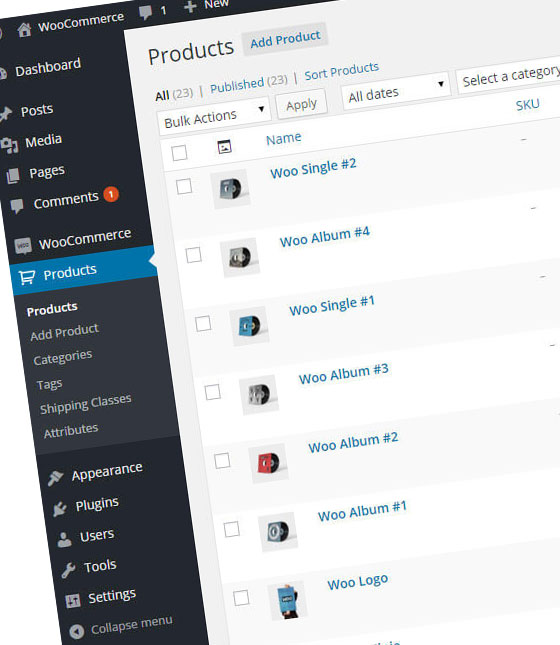Click the Media icon in sidebar
This screenshot has width=560, height=645.
[x=9, y=145]
